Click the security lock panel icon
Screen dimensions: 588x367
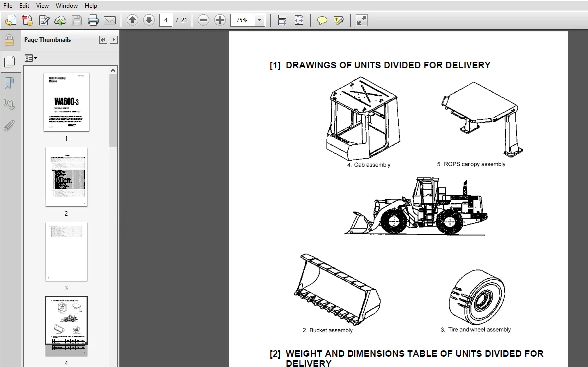9,40
